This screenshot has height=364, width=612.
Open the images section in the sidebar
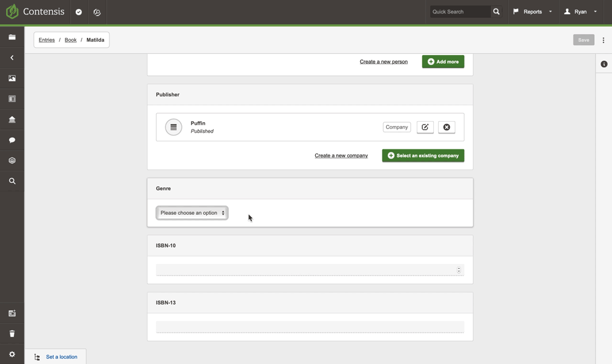12,78
